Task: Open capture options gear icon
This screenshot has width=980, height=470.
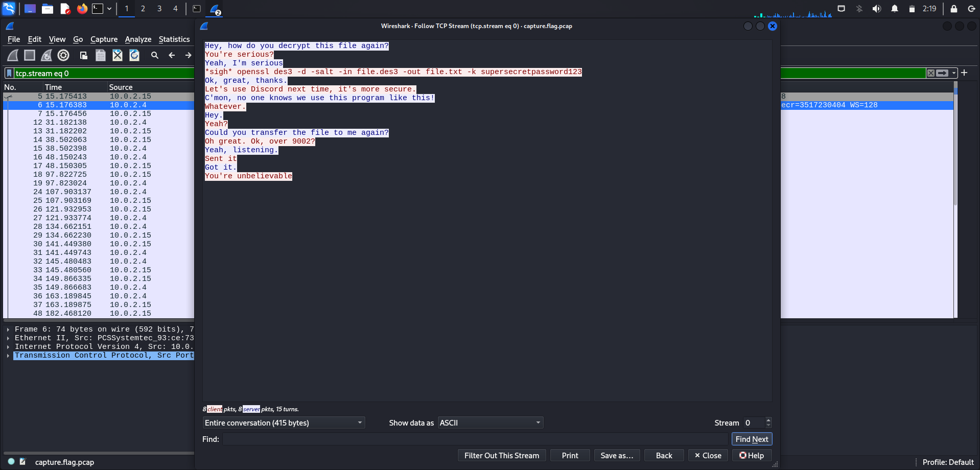Action: [63, 55]
